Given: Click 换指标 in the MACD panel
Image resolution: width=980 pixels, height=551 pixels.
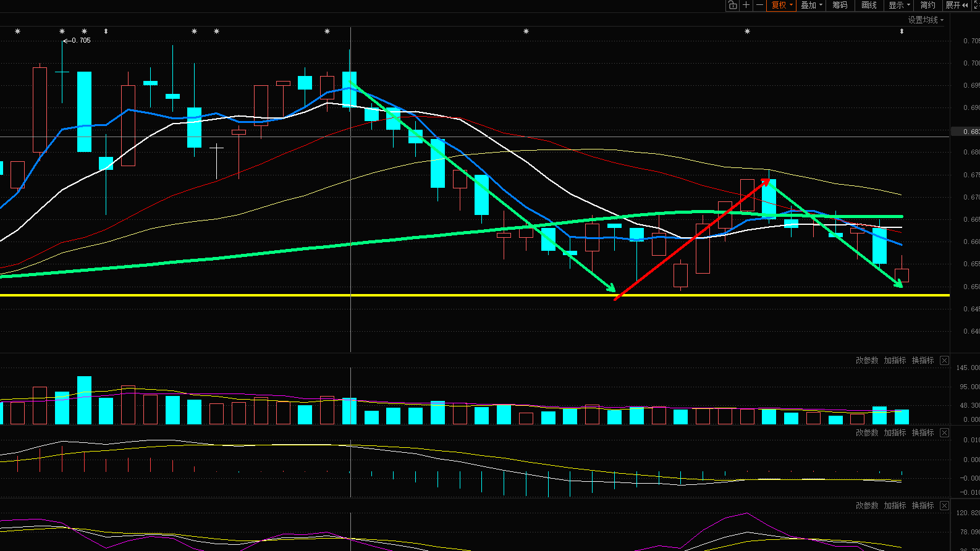Looking at the screenshot, I should (x=923, y=432).
